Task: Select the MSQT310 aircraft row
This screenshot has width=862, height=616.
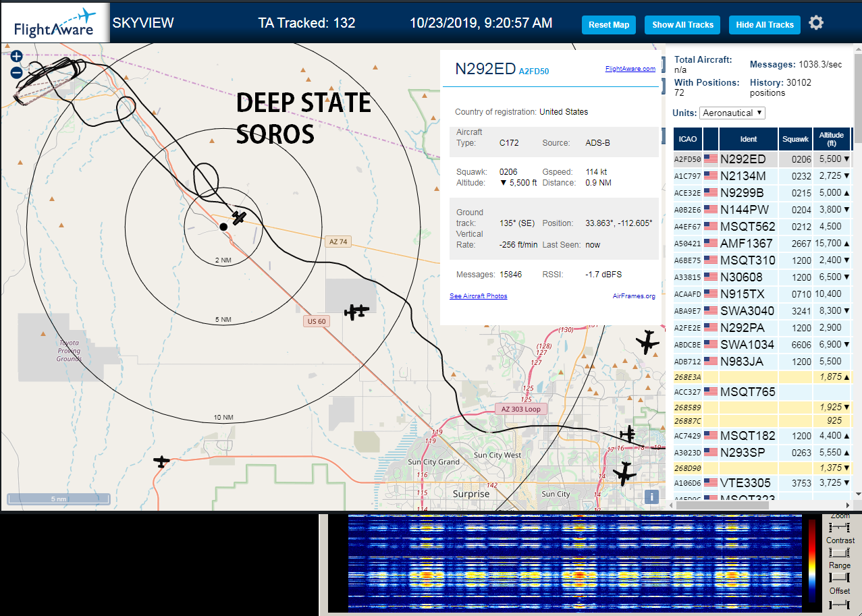Action: 762,260
